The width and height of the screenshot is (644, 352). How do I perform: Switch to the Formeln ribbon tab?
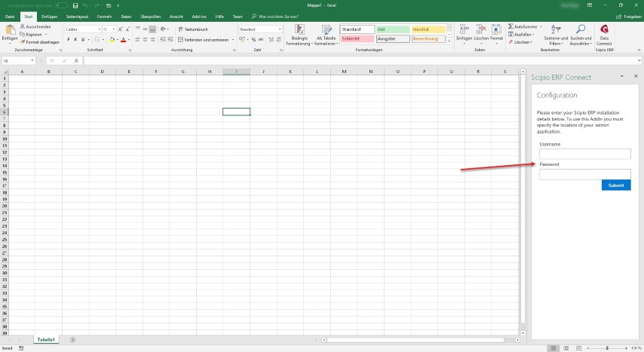coord(103,16)
